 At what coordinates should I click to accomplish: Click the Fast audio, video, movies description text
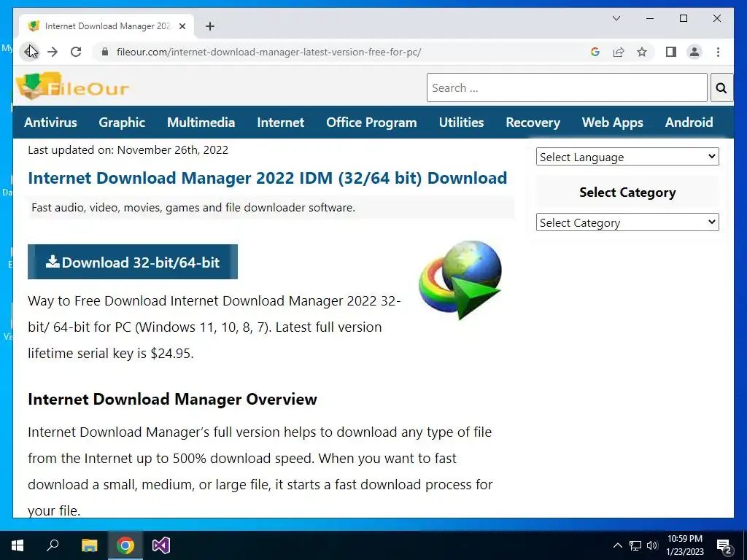coord(193,208)
